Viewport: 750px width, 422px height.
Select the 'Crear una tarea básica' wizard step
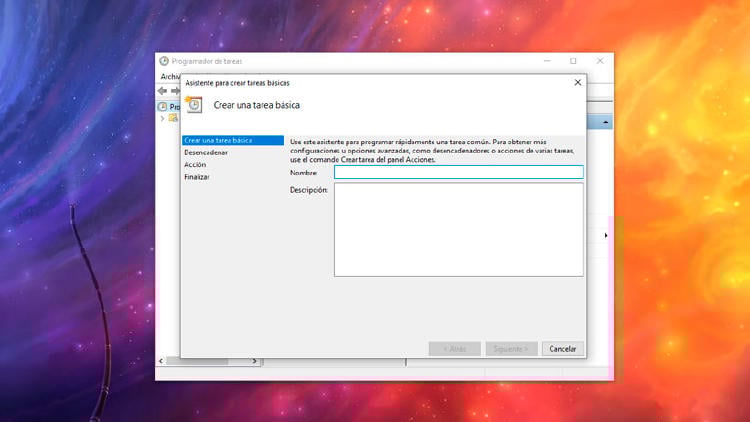(x=218, y=140)
